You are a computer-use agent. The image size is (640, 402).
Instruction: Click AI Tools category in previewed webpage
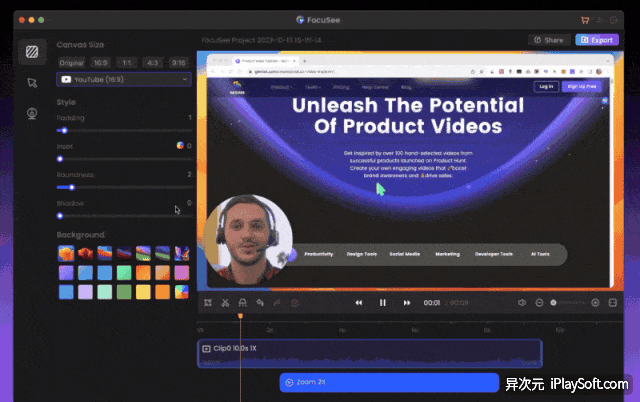point(540,254)
